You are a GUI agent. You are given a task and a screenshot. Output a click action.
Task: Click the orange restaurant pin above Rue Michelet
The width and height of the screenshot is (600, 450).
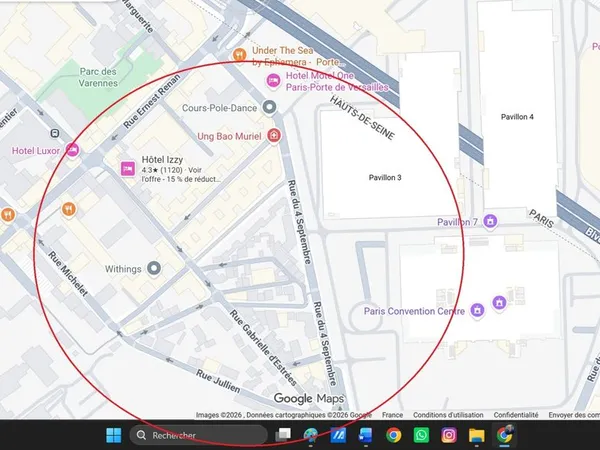point(69,209)
